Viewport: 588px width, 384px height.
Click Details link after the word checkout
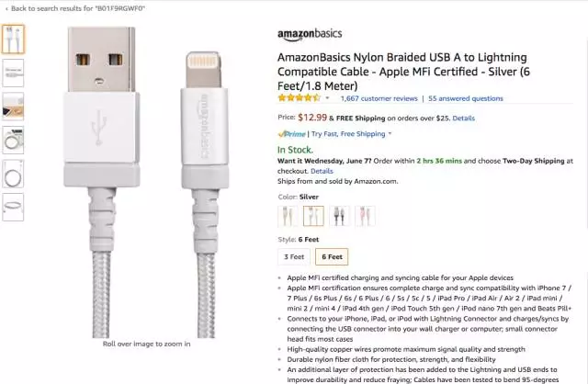(x=322, y=171)
